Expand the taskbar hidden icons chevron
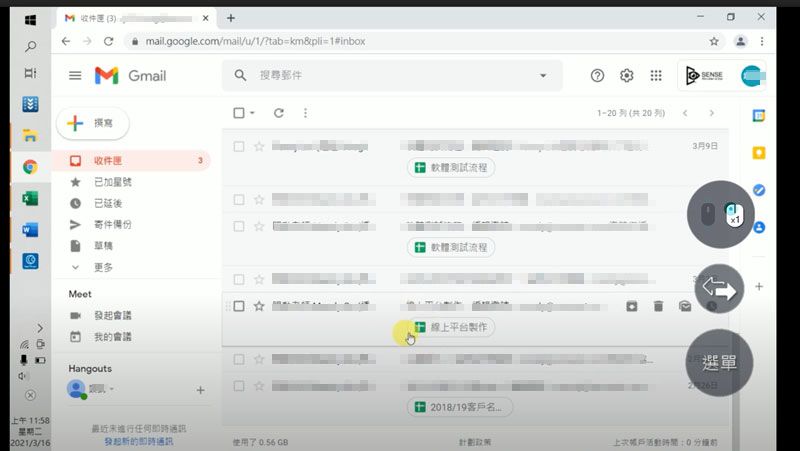This screenshot has width=800, height=451. point(40,328)
